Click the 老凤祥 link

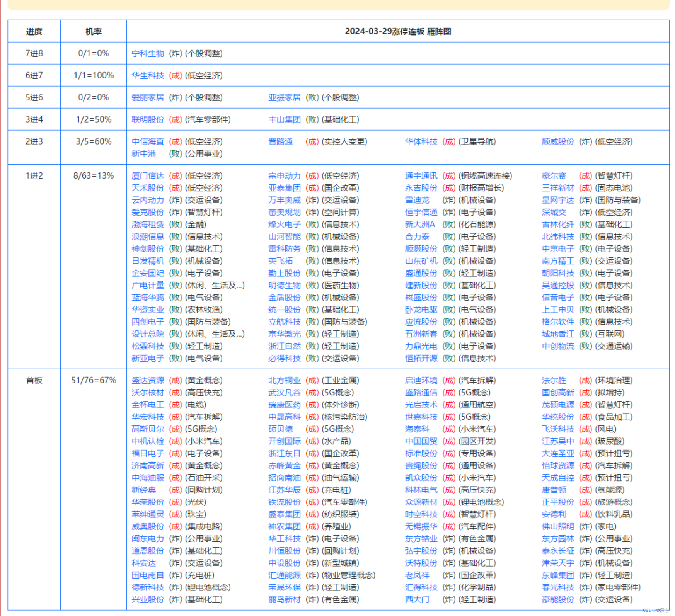coord(417,575)
